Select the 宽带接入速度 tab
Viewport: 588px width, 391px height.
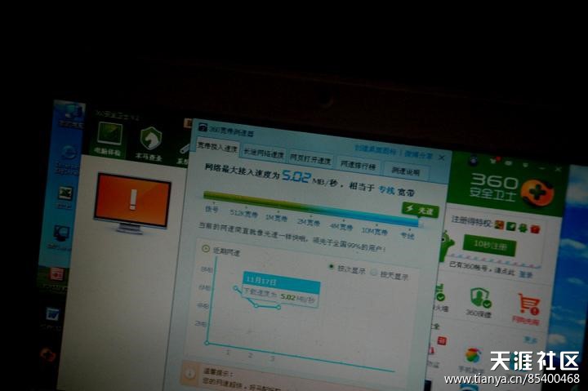click(217, 146)
